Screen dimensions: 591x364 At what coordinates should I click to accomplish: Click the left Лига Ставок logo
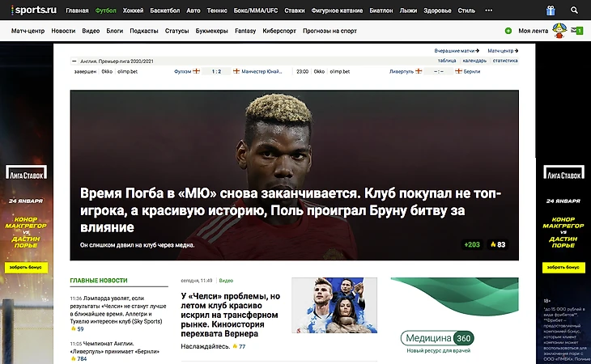[x=26, y=172]
